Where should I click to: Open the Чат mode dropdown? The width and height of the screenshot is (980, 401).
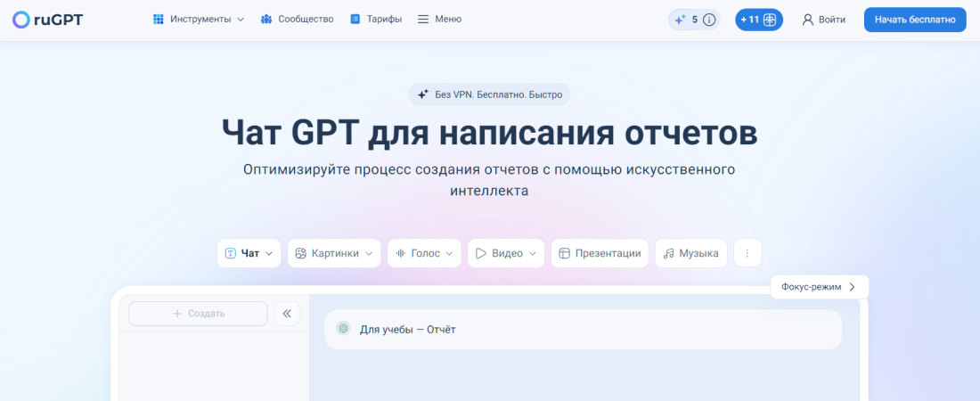pyautogui.click(x=249, y=253)
